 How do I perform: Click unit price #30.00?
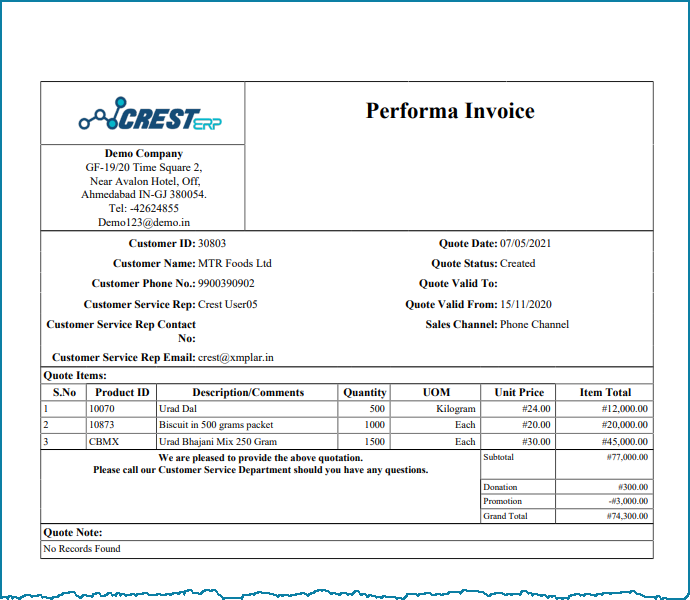536,442
